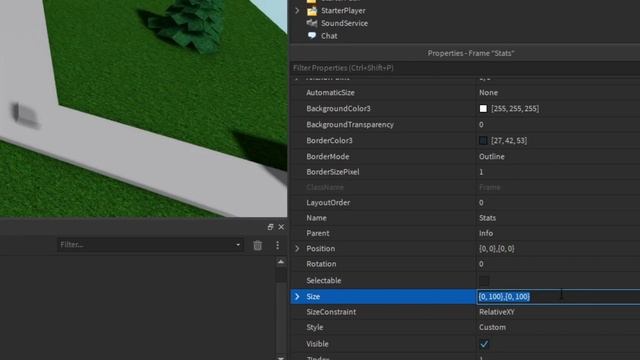640x360 pixels.
Task: Click the SizeConstraint value RelativeXY
Action: pyautogui.click(x=497, y=312)
